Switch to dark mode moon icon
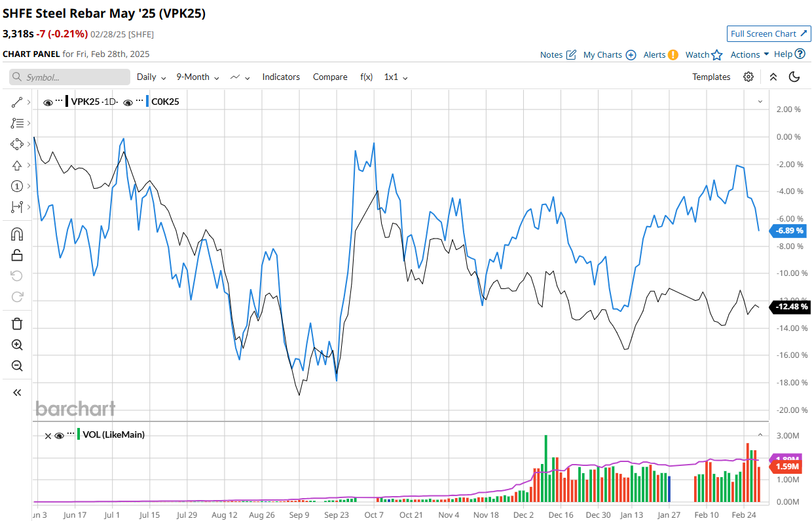This screenshot has width=812, height=521. (794, 77)
